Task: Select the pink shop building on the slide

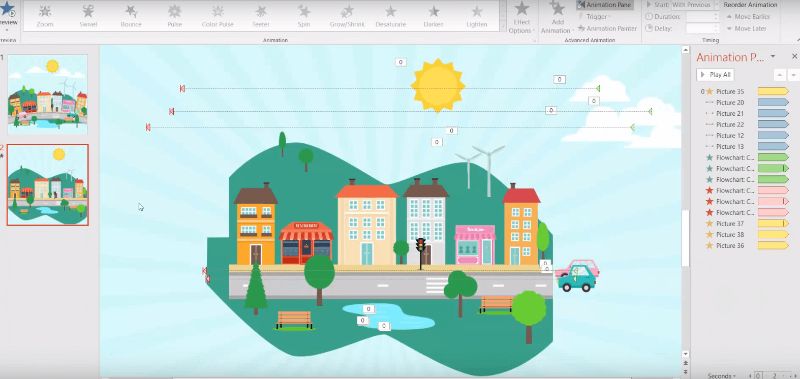Action: [475, 245]
